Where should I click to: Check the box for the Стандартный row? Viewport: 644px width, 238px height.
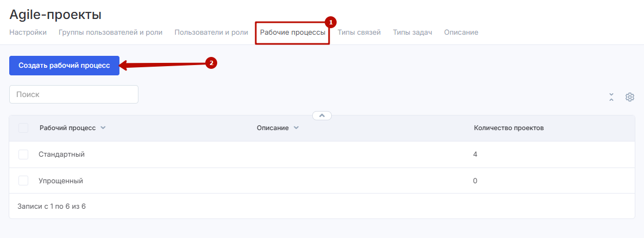click(x=23, y=155)
